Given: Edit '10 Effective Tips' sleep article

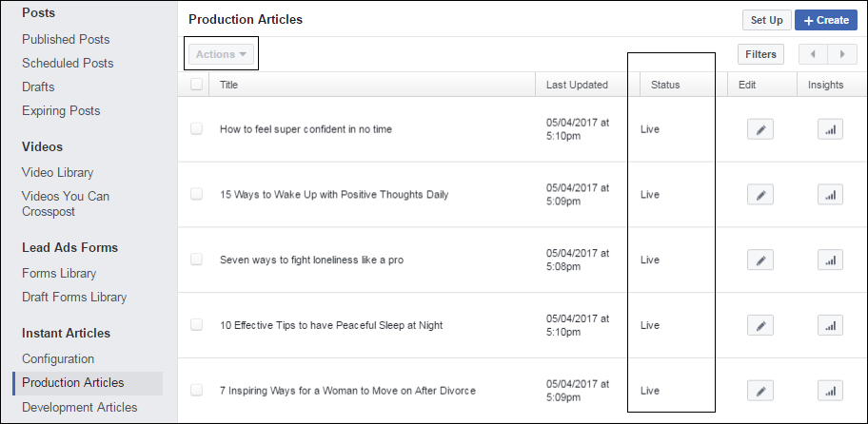Looking at the screenshot, I should (x=760, y=325).
